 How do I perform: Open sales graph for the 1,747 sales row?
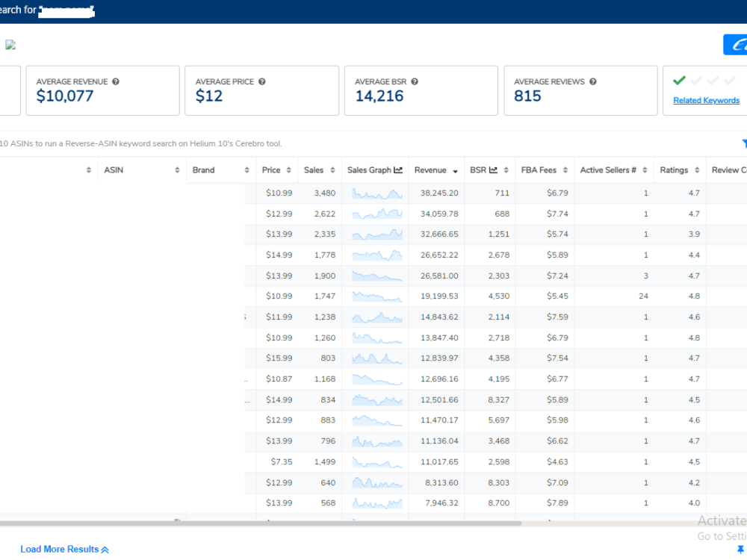pyautogui.click(x=376, y=296)
